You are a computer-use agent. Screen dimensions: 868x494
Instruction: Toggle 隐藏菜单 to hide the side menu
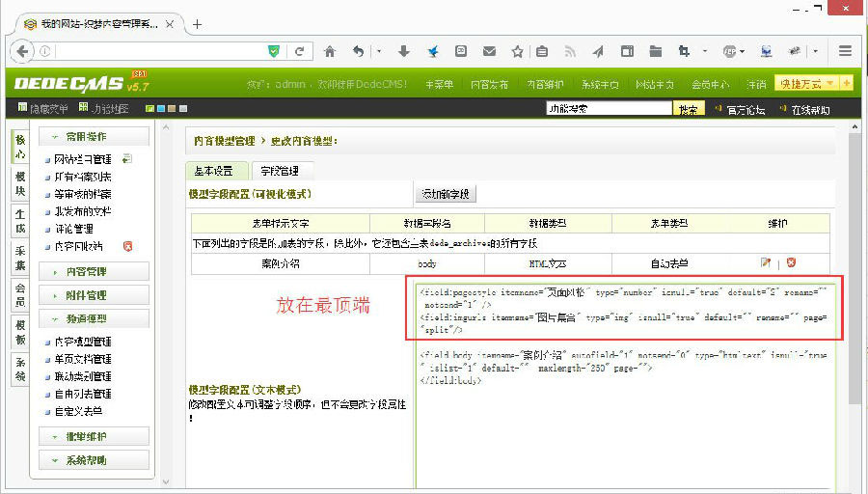(x=42, y=109)
